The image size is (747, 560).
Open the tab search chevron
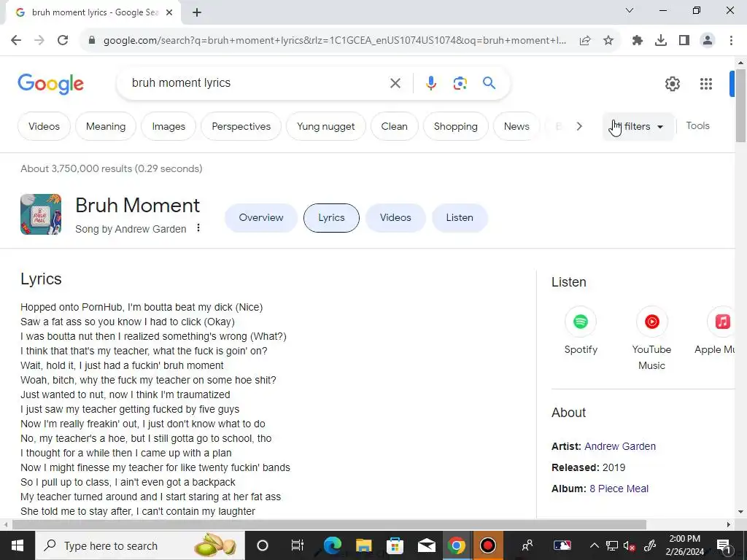(x=630, y=10)
